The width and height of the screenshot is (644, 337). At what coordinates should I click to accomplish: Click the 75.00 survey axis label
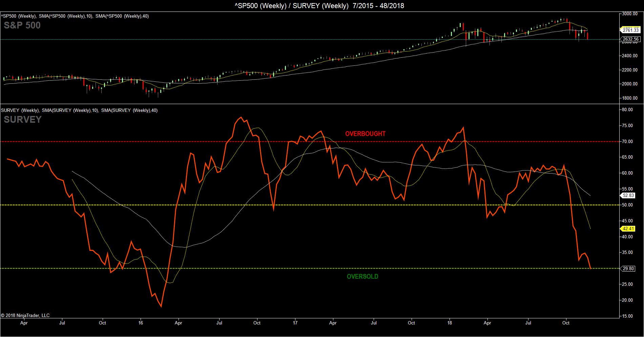628,125
